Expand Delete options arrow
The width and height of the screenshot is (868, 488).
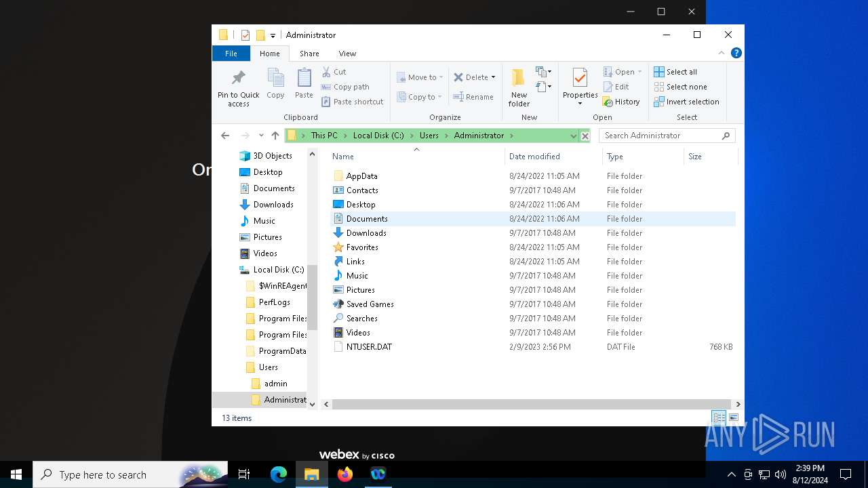point(493,77)
